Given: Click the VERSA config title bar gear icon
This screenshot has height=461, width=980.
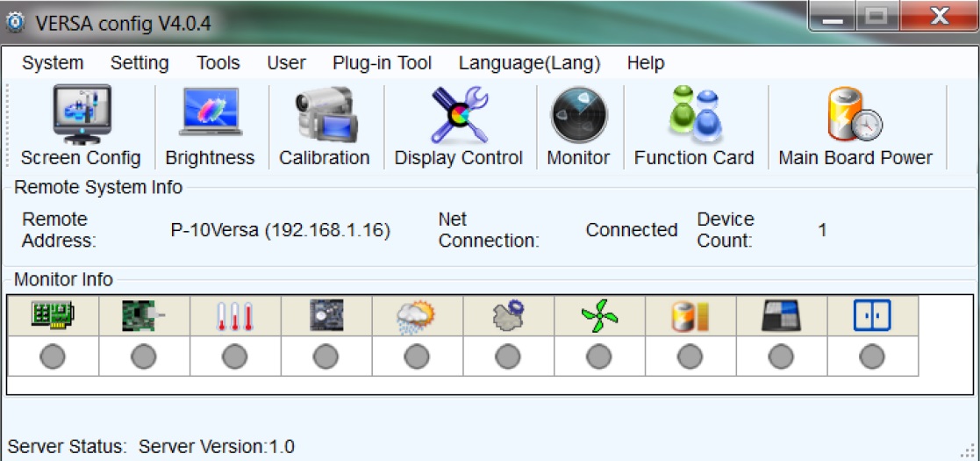Looking at the screenshot, I should (x=16, y=23).
